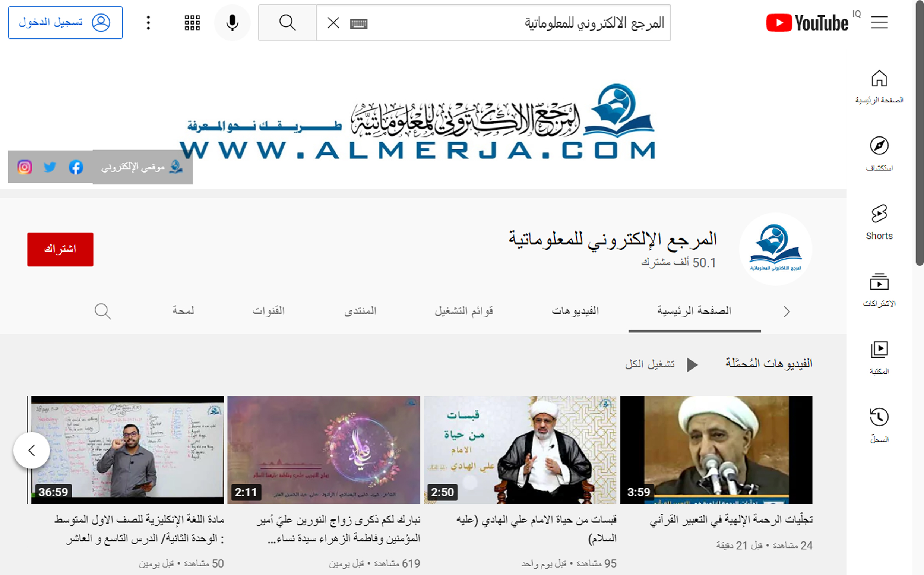Open the on-screen keyboard icon

358,24
